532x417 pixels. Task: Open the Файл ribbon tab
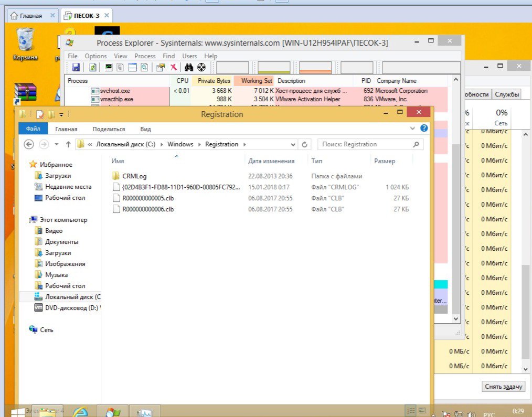coord(33,129)
